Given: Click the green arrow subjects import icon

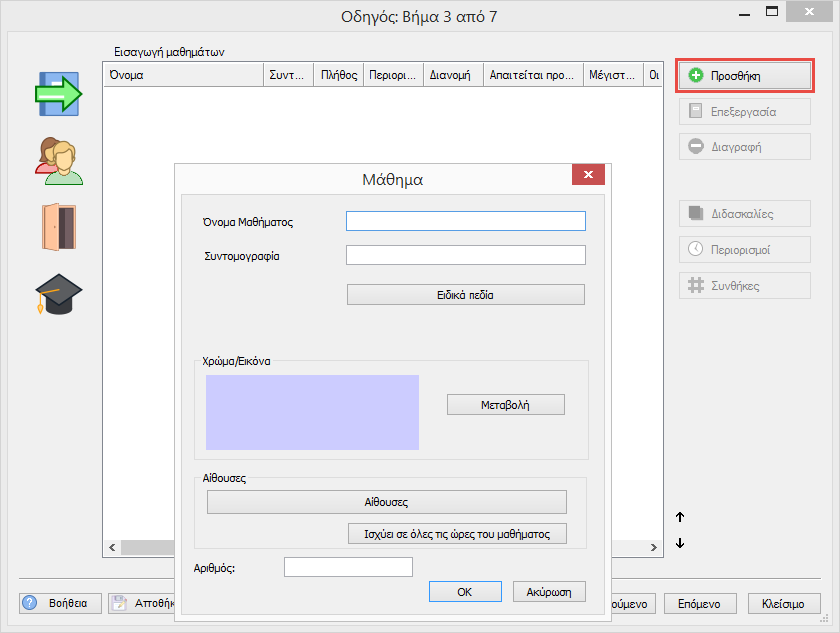Looking at the screenshot, I should pos(58,94).
